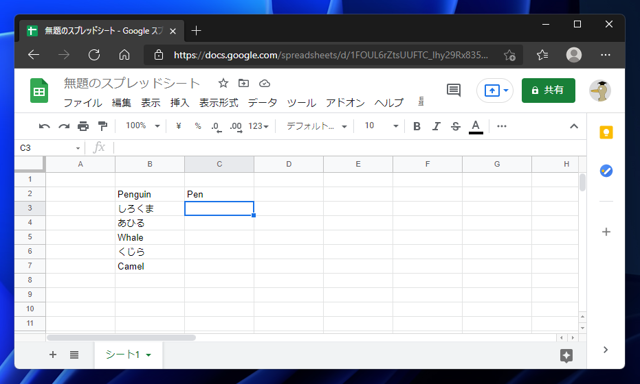Collapse the menus with up chevron
The width and height of the screenshot is (640, 384).
click(574, 126)
